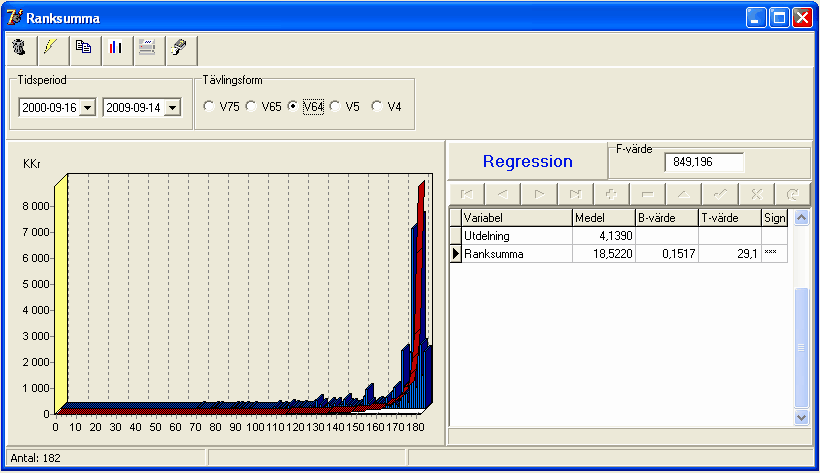Click the KKr axis label

(31, 164)
